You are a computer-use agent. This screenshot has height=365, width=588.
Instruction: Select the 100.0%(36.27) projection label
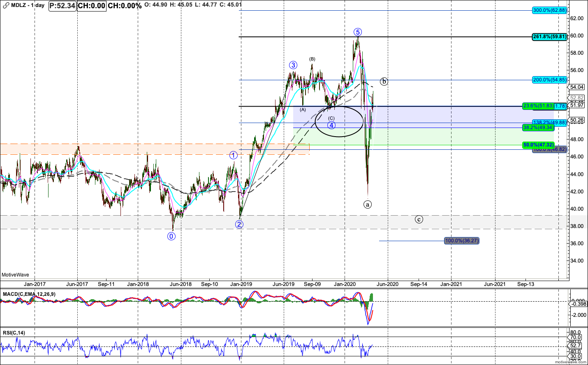pos(462,241)
